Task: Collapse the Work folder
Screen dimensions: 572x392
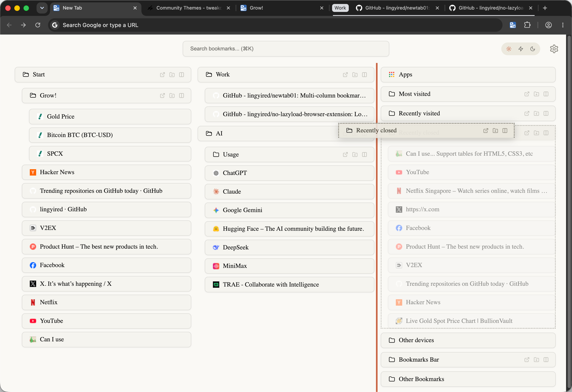Action: tap(286, 74)
